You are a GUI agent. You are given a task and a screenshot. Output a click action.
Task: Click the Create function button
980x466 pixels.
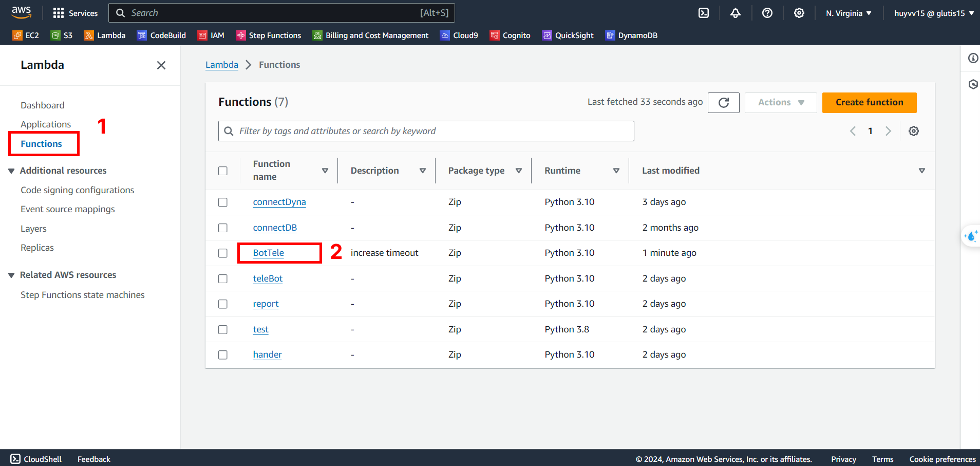tap(869, 103)
